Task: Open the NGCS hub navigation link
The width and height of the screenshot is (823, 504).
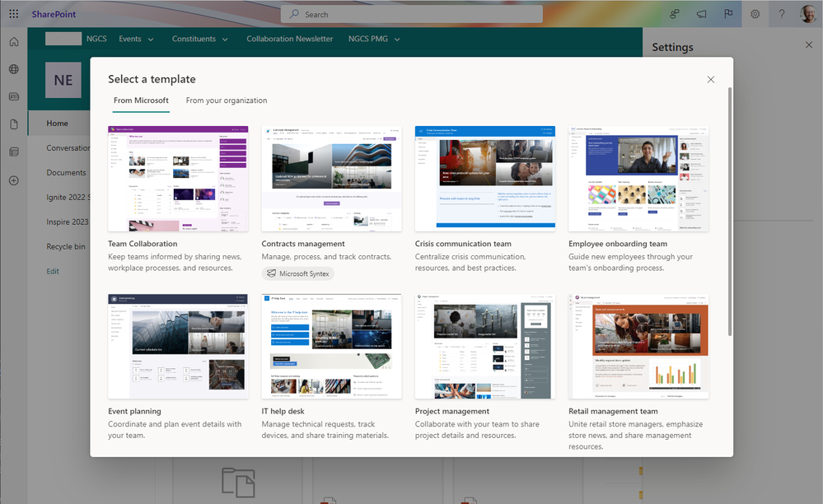Action: coord(96,39)
